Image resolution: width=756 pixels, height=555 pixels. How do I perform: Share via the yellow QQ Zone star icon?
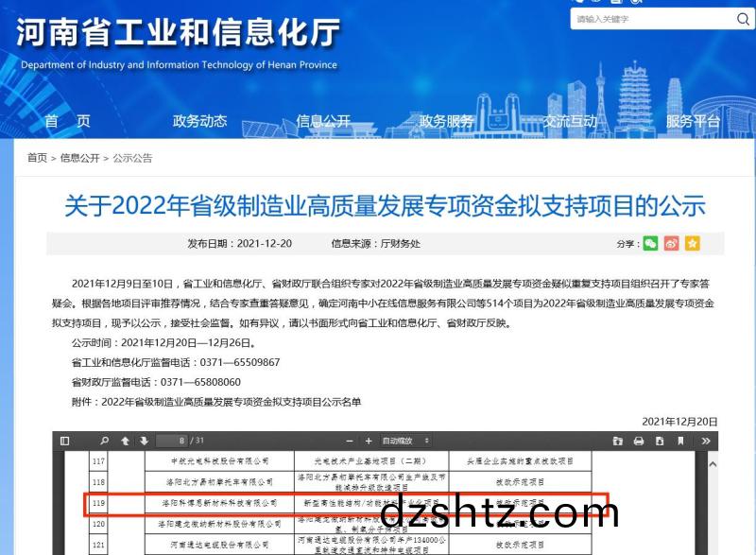pyautogui.click(x=693, y=243)
